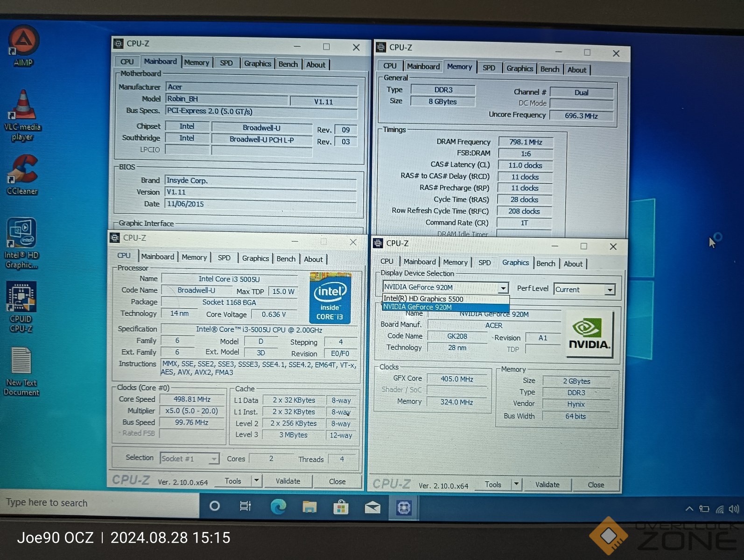Open CPUID CPU-Z desktop shortcut
Image resolution: width=744 pixels, height=560 pixels.
pos(21,307)
